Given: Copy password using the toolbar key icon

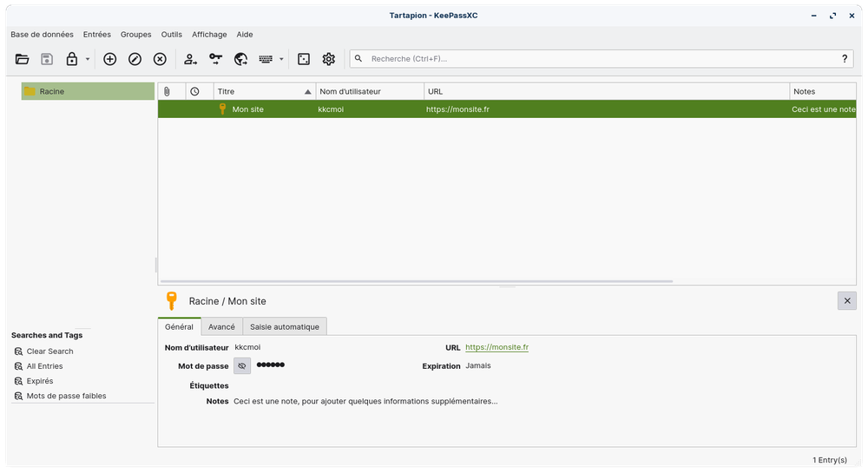Looking at the screenshot, I should tap(215, 59).
